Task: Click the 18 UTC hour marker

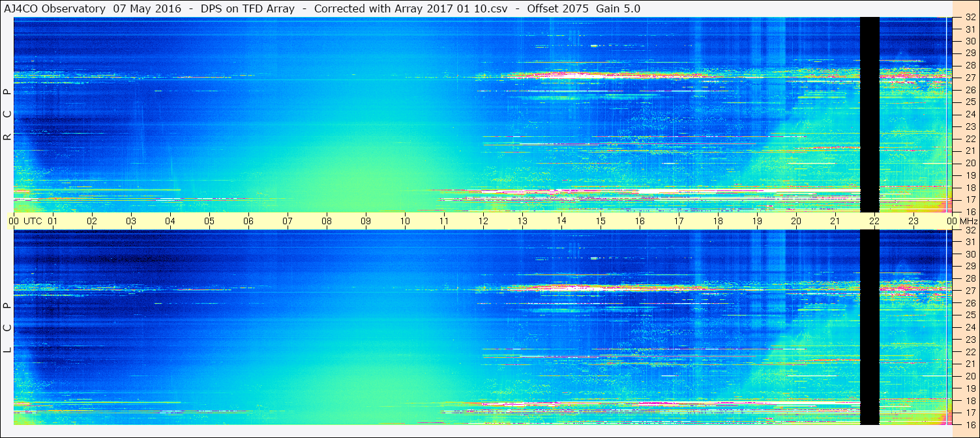Action: point(718,221)
